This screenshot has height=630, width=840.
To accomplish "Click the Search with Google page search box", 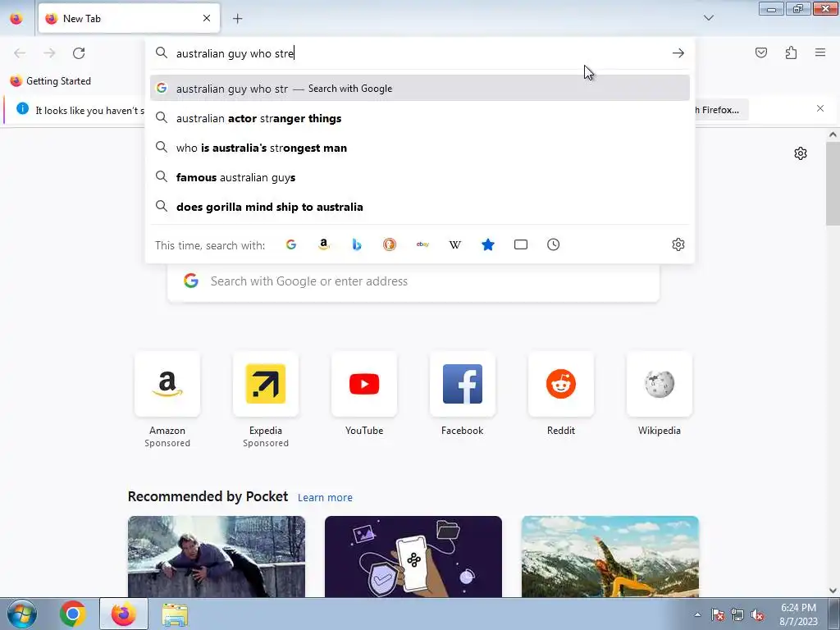I will (x=413, y=282).
